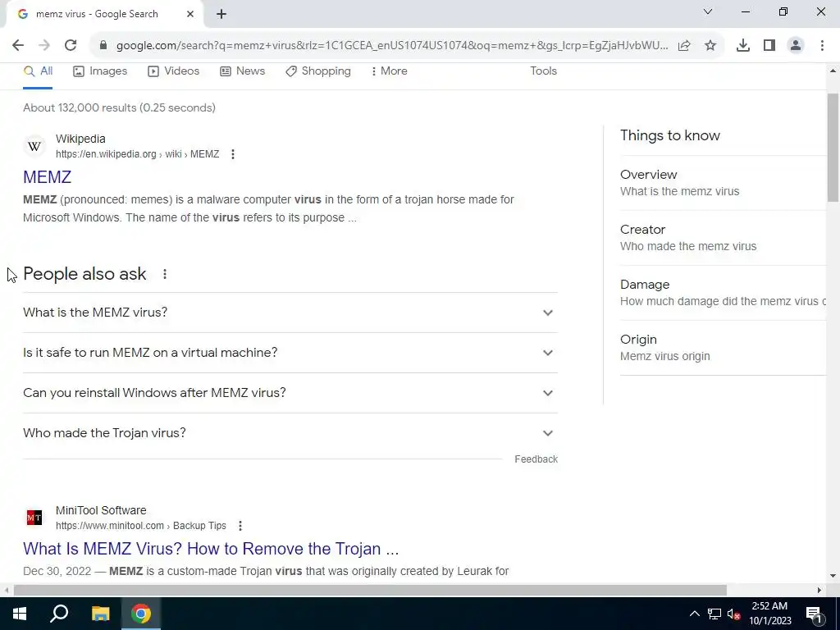The image size is (840, 630).
Task: Open People also ask options menu
Action: pyautogui.click(x=164, y=274)
